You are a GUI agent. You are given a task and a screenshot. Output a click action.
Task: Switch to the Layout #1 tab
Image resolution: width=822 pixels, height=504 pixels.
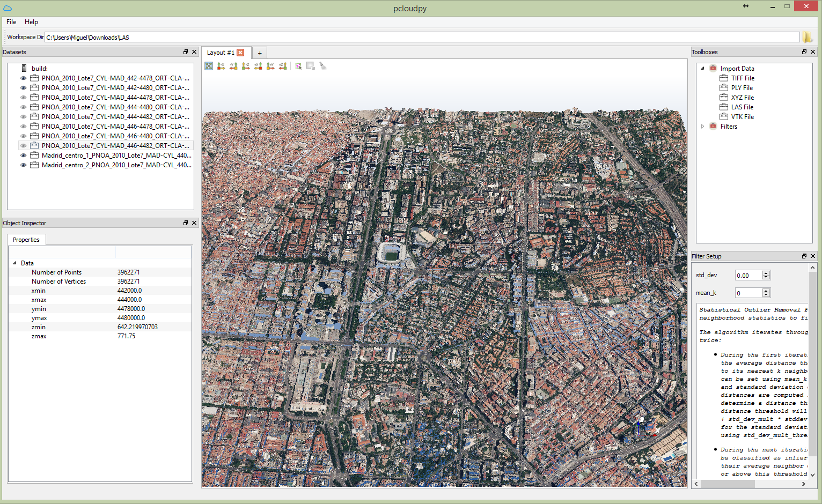pyautogui.click(x=220, y=53)
